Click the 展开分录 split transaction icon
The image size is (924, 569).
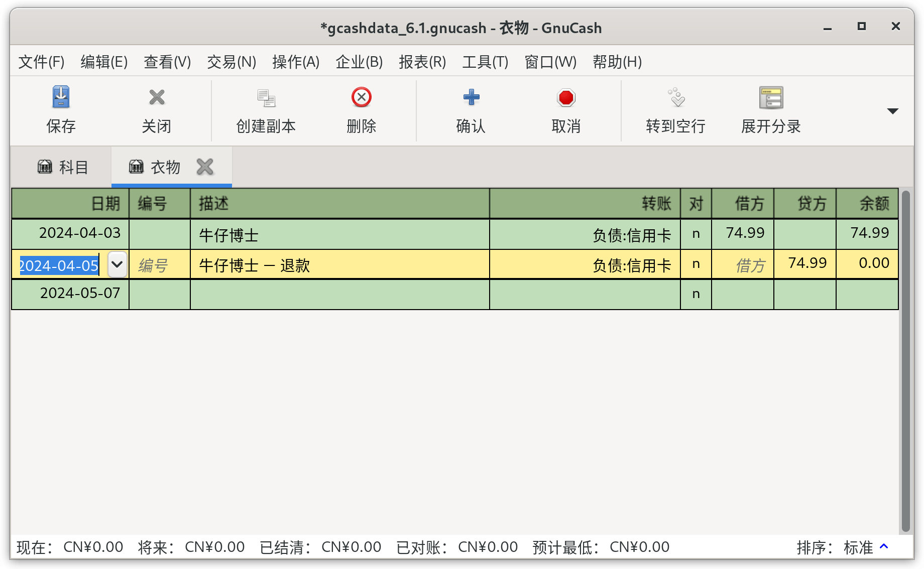point(771,97)
